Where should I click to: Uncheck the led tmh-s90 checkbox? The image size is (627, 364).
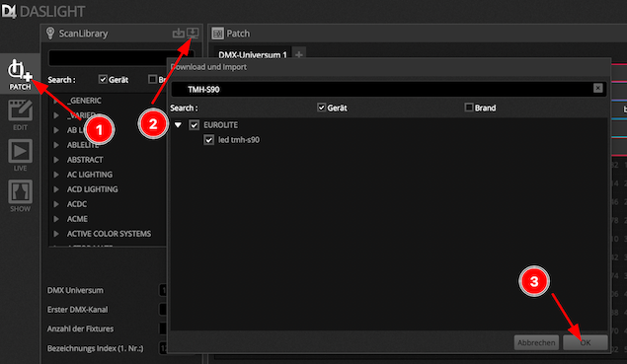tap(208, 140)
